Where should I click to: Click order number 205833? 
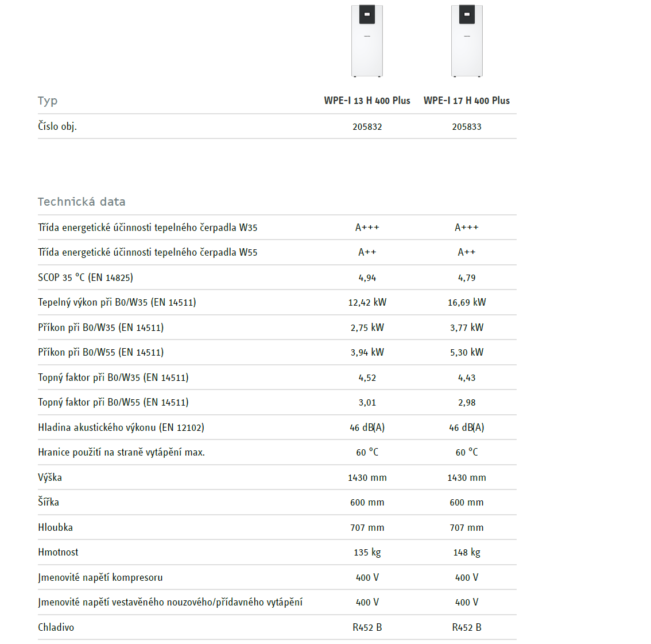[467, 127]
